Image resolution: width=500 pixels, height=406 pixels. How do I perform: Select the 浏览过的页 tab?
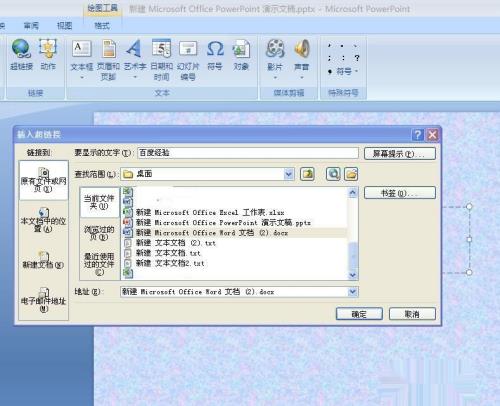pyautogui.click(x=99, y=233)
